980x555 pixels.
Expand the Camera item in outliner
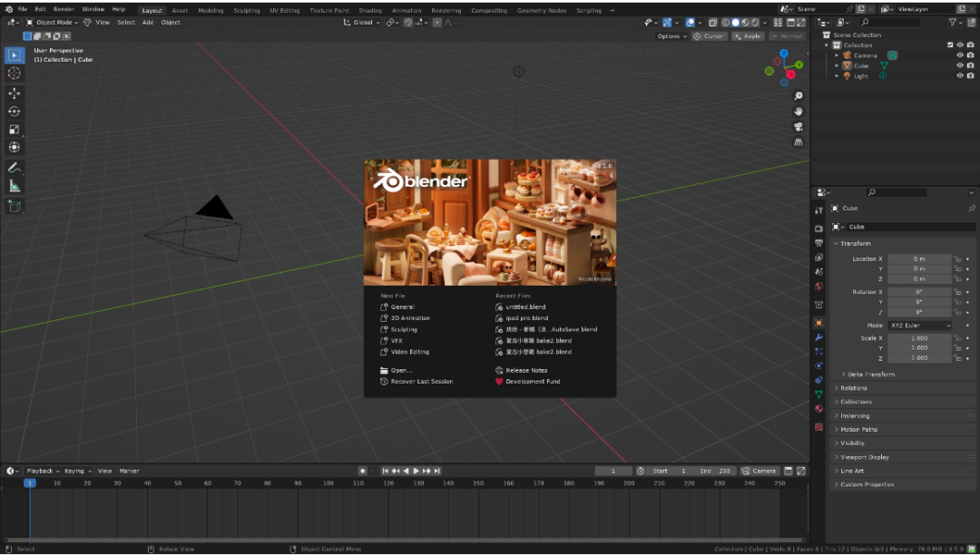837,55
